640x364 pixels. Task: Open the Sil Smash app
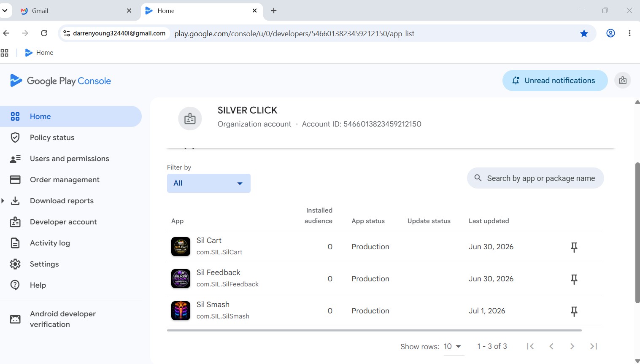213,305
